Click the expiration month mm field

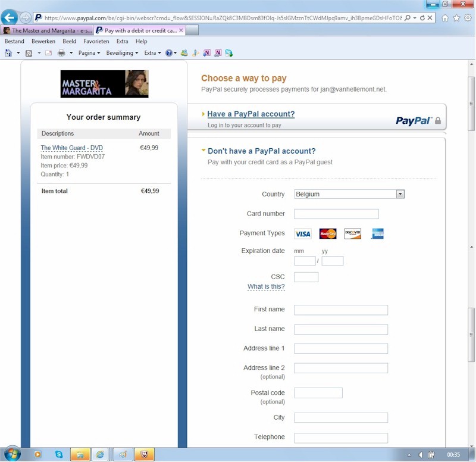305,261
